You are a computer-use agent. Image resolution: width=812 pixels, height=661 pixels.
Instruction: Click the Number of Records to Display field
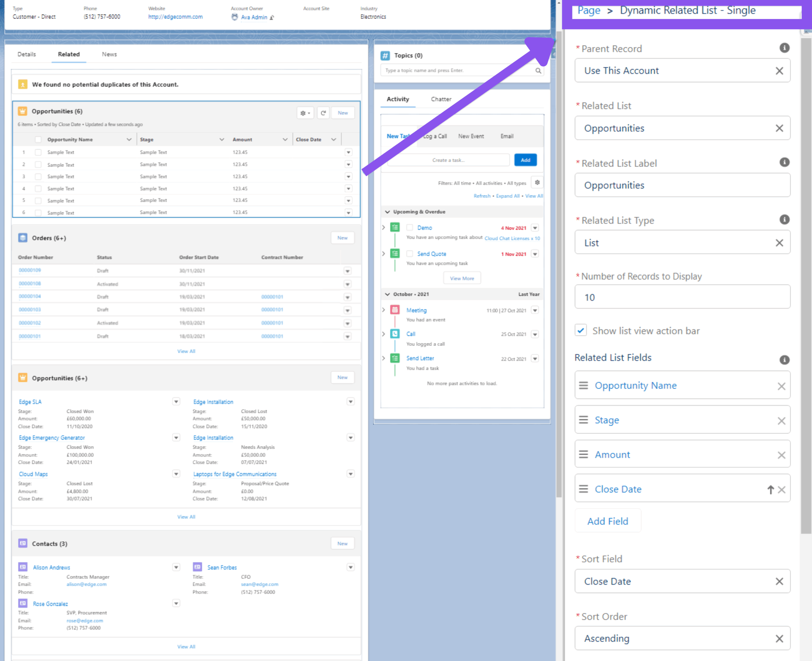(682, 297)
